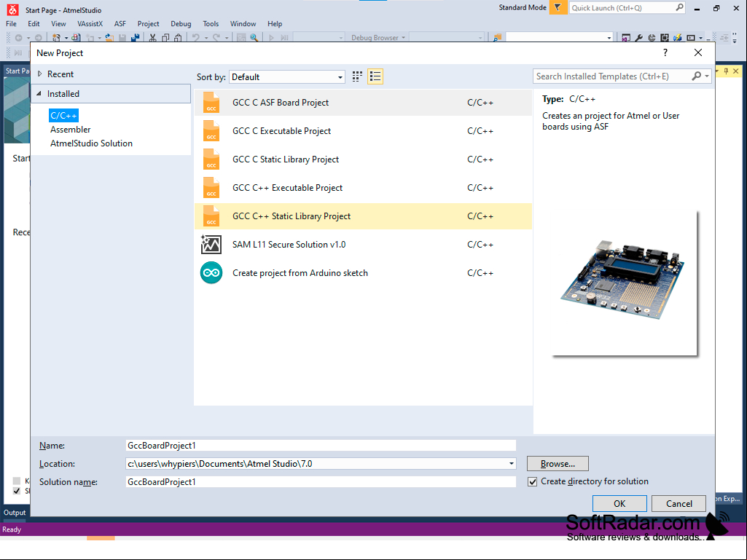Image resolution: width=747 pixels, height=560 pixels.
Task: Open the Tools menu
Action: (x=211, y=24)
